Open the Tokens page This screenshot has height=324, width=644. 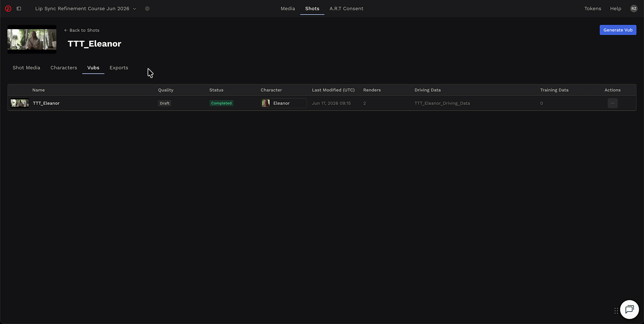point(593,9)
